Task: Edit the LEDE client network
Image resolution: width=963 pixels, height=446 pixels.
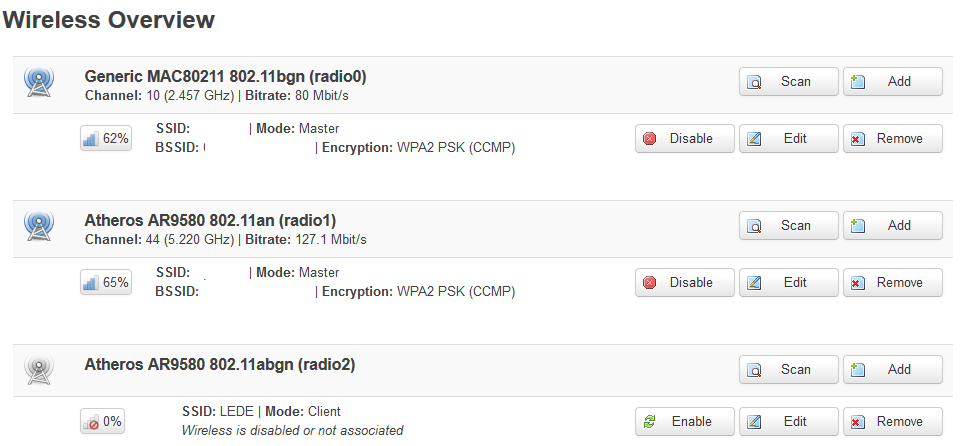Action: pyautogui.click(x=788, y=422)
